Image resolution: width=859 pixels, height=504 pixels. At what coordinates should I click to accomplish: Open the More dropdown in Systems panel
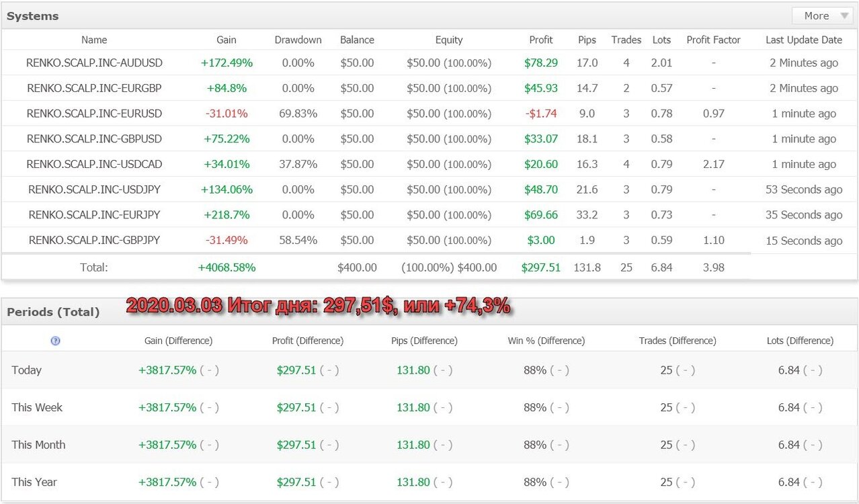click(x=822, y=16)
